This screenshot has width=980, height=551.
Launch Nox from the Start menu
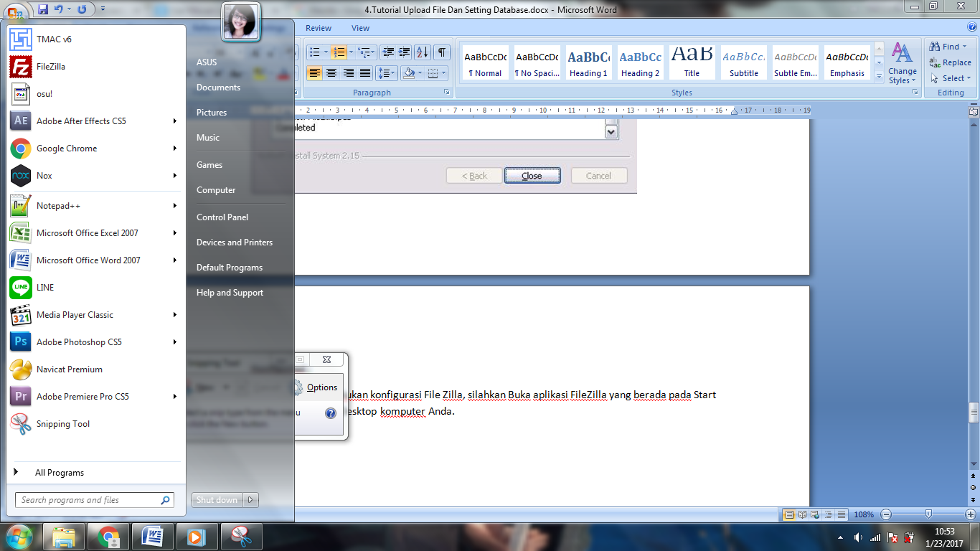pyautogui.click(x=95, y=176)
